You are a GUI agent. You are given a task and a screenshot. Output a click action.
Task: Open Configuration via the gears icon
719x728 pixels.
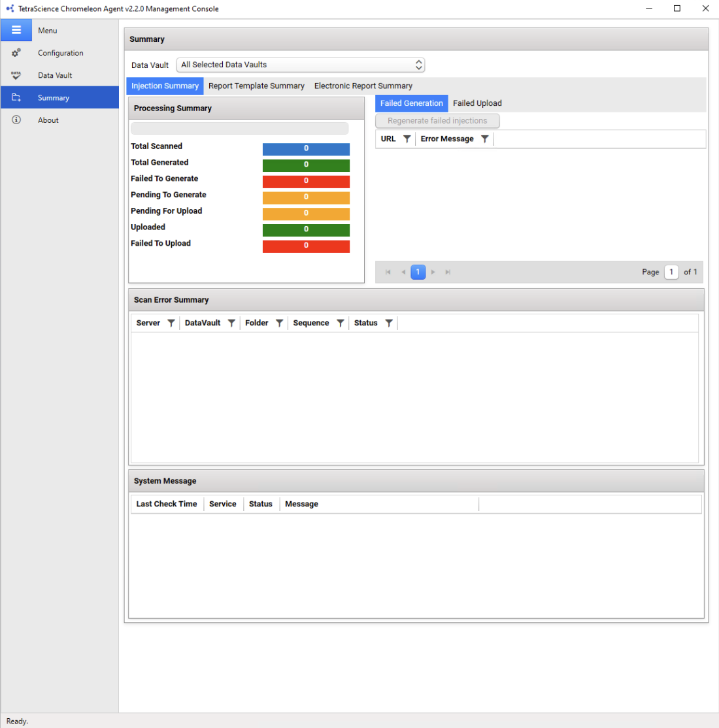click(16, 52)
